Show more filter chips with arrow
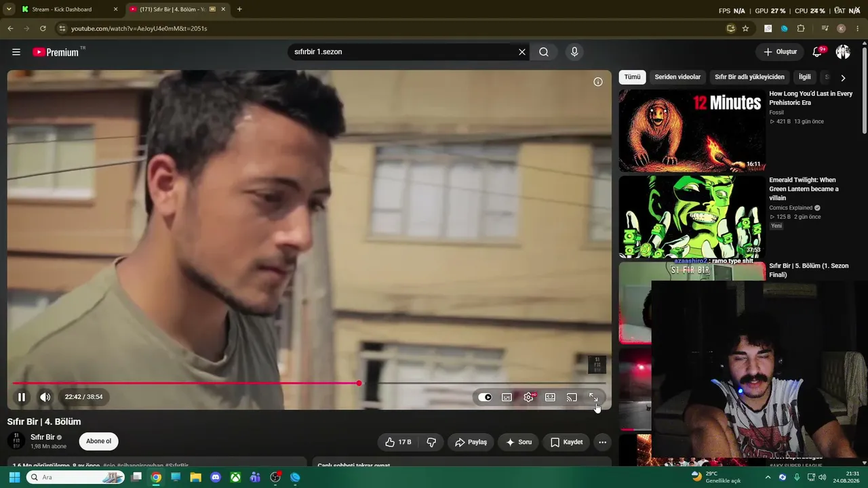The width and height of the screenshot is (868, 488). tap(843, 78)
